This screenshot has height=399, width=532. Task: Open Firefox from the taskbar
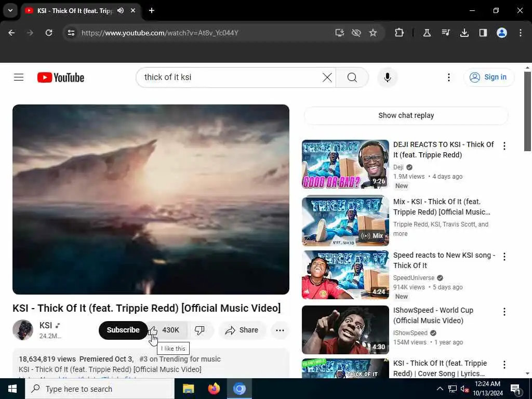214,389
